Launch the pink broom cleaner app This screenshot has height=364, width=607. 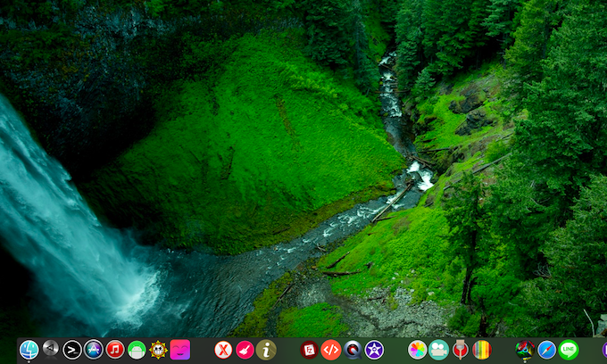click(x=245, y=350)
